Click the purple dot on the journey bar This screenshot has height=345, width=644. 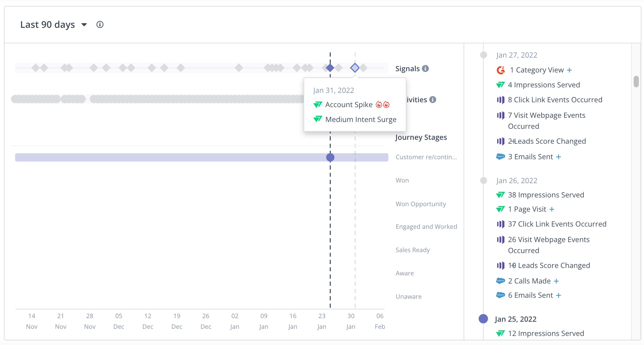330,157
